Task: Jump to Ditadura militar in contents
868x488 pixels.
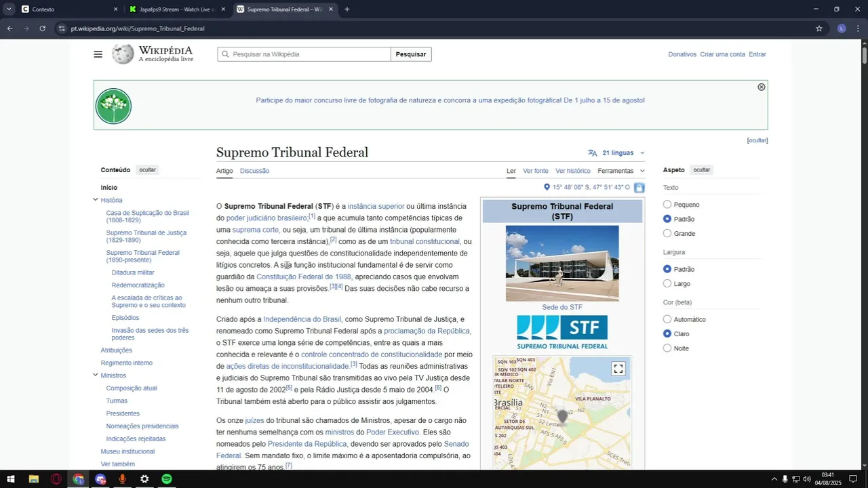Action: tap(133, 272)
